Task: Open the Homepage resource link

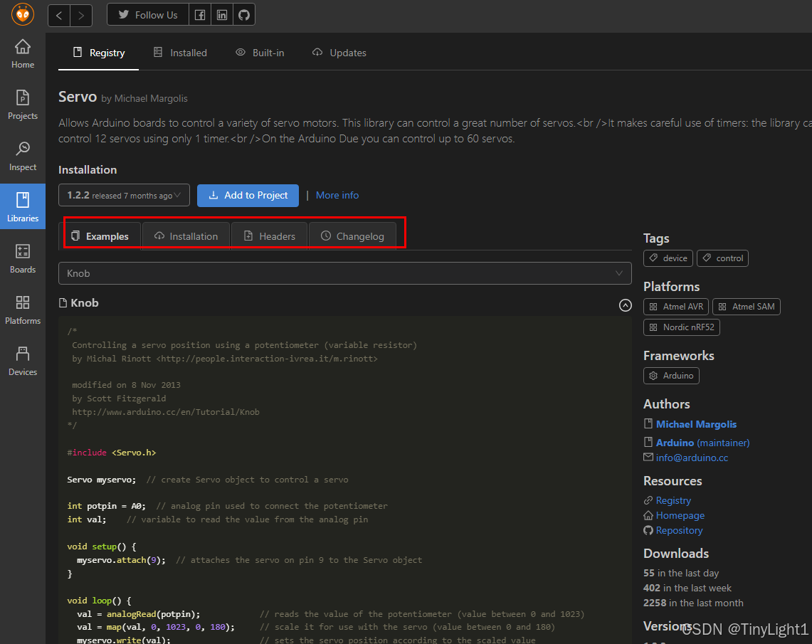Action: tap(680, 515)
